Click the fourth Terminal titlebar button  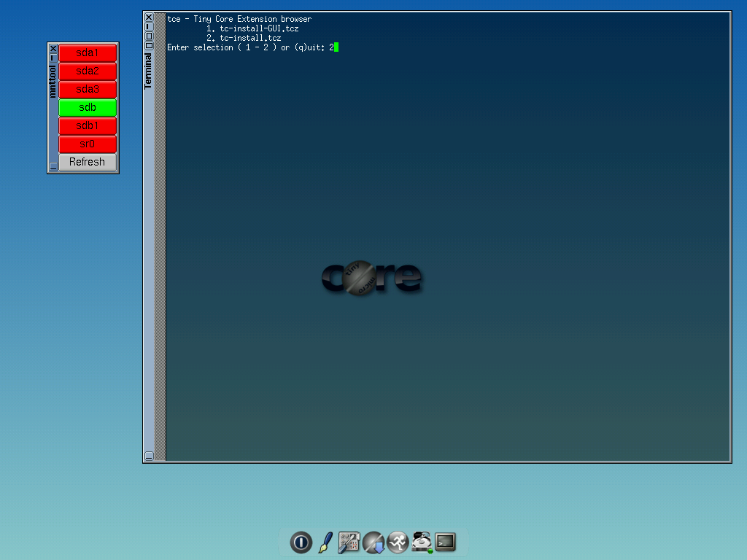[x=149, y=46]
